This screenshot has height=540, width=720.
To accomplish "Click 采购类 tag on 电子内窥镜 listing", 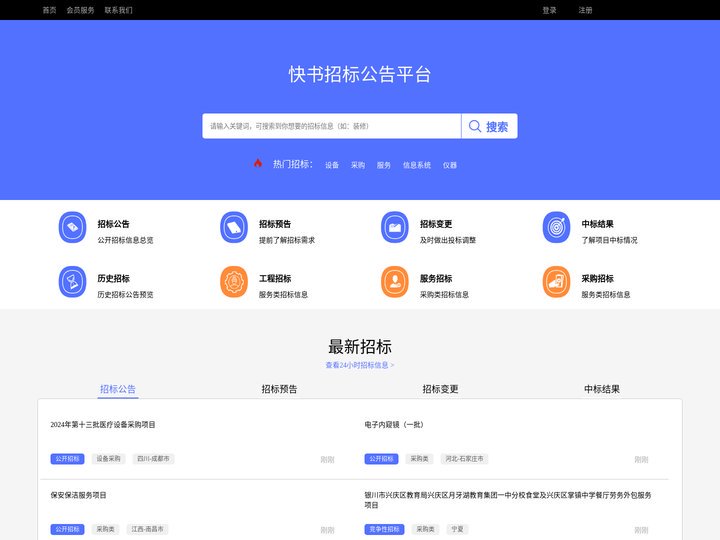I will pos(420,459).
